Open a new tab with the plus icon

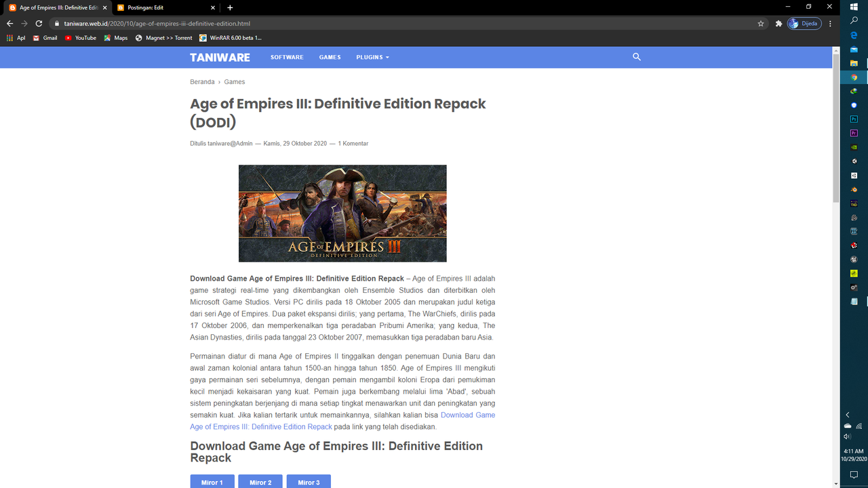(230, 7)
